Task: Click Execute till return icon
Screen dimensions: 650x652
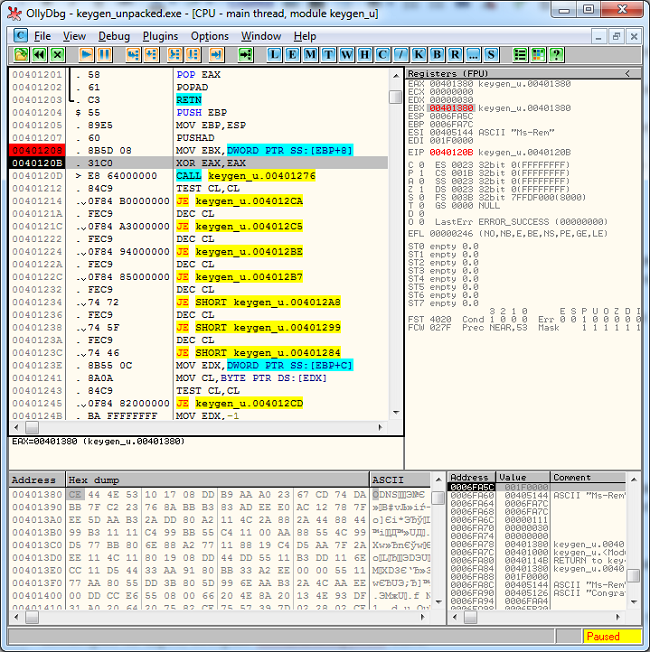Action: (x=216, y=54)
